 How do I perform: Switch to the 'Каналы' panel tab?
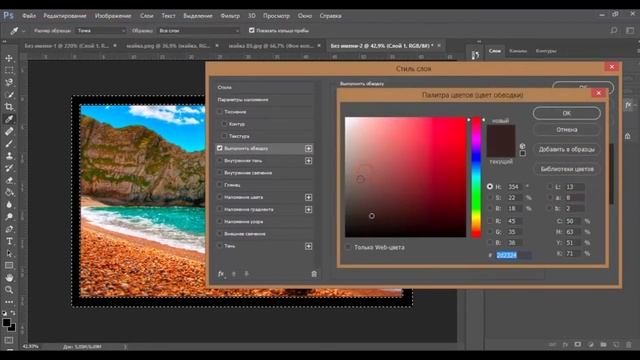518,51
